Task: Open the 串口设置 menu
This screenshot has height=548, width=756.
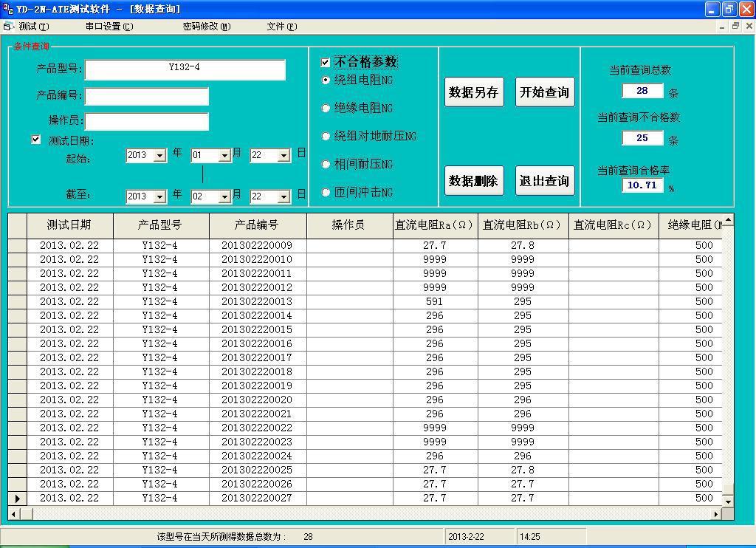Action: point(109,27)
